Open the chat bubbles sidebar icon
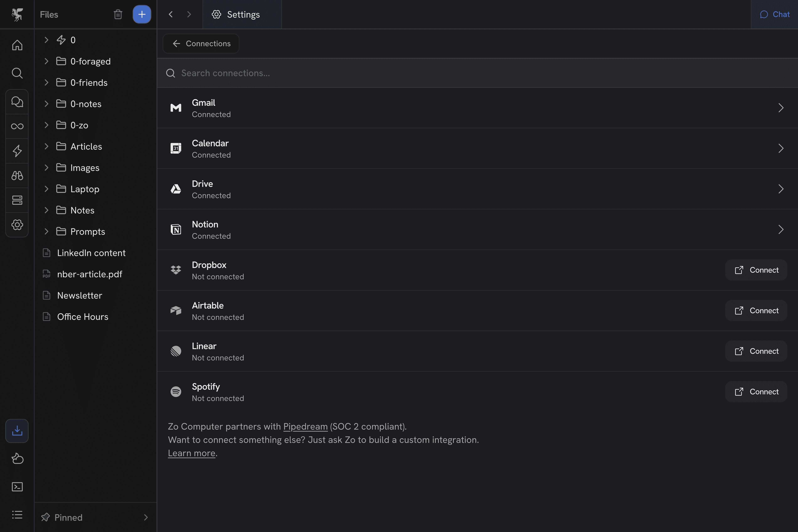Image resolution: width=798 pixels, height=532 pixels. [17, 102]
